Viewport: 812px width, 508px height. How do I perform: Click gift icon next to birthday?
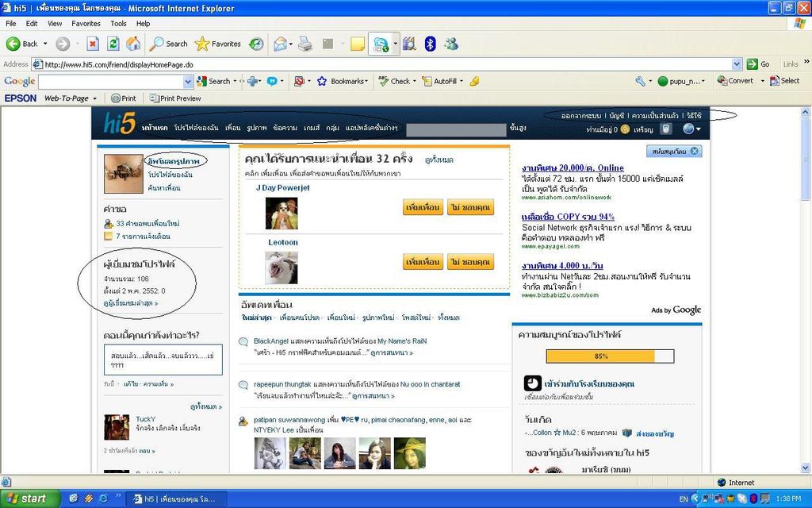tap(626, 433)
